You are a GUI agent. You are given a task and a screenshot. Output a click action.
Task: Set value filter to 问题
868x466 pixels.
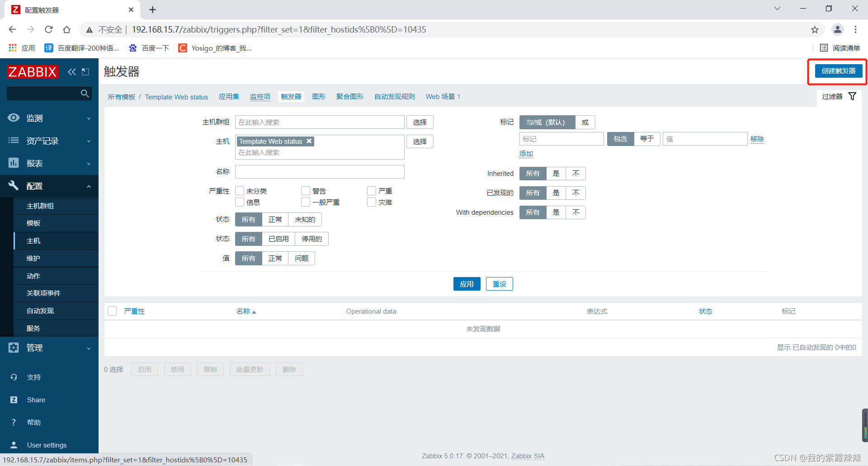tap(302, 259)
